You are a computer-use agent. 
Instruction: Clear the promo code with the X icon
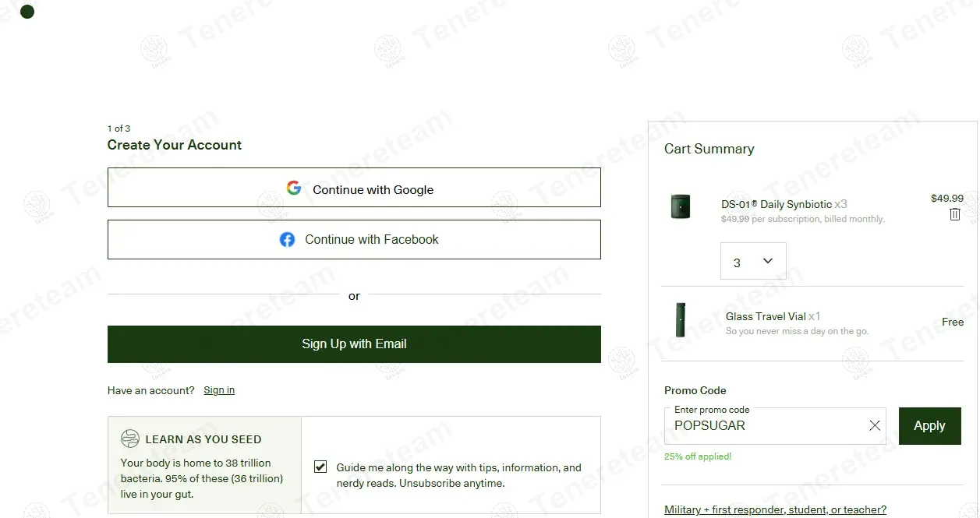click(874, 425)
